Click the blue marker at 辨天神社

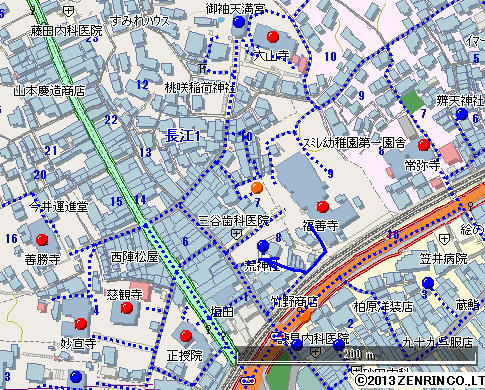point(462,114)
